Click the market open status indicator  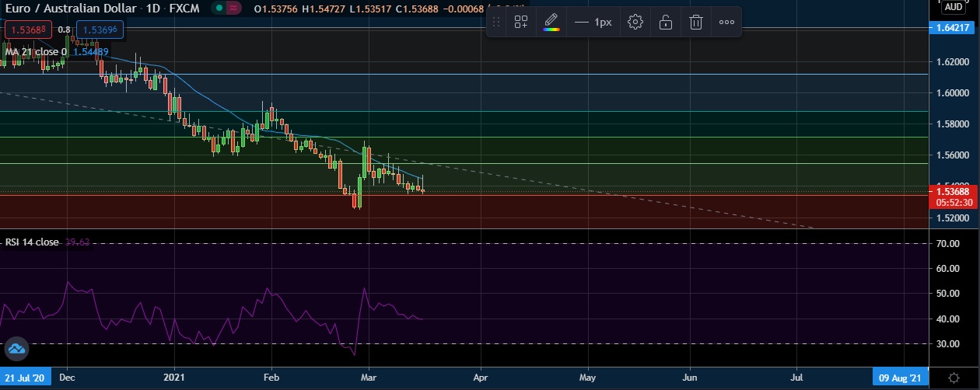pyautogui.click(x=220, y=8)
